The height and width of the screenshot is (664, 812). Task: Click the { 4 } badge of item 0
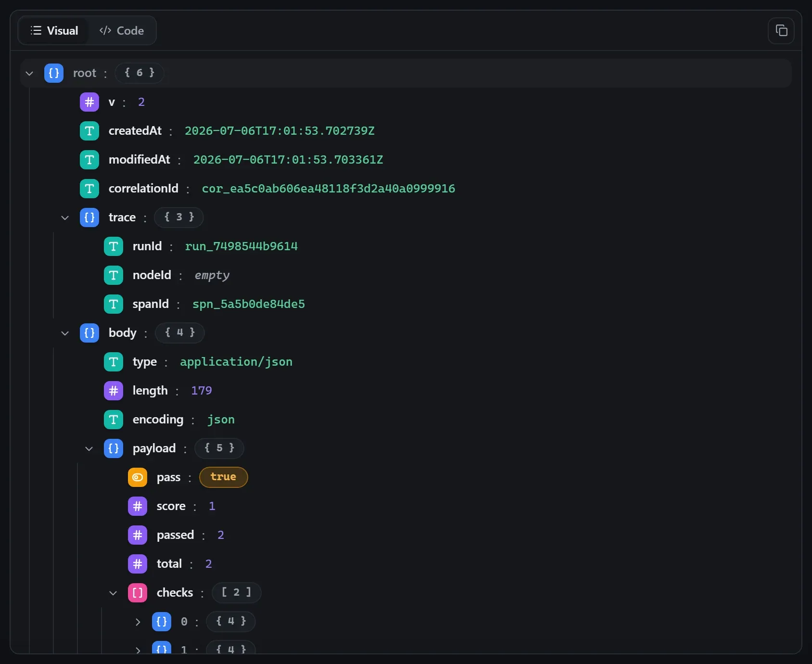tap(231, 622)
